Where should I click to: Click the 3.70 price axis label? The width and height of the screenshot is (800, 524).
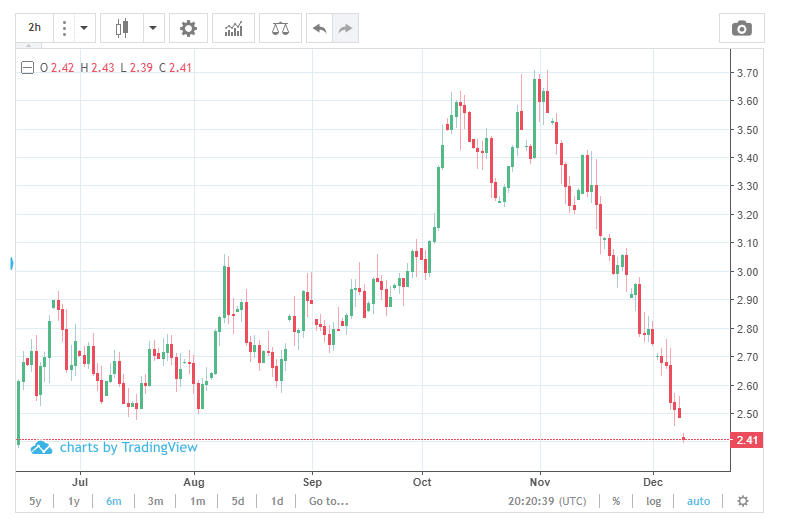click(x=747, y=73)
